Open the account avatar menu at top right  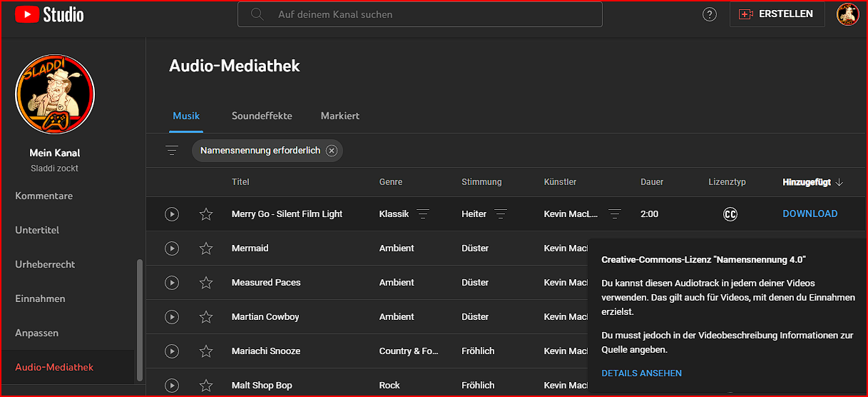[847, 14]
